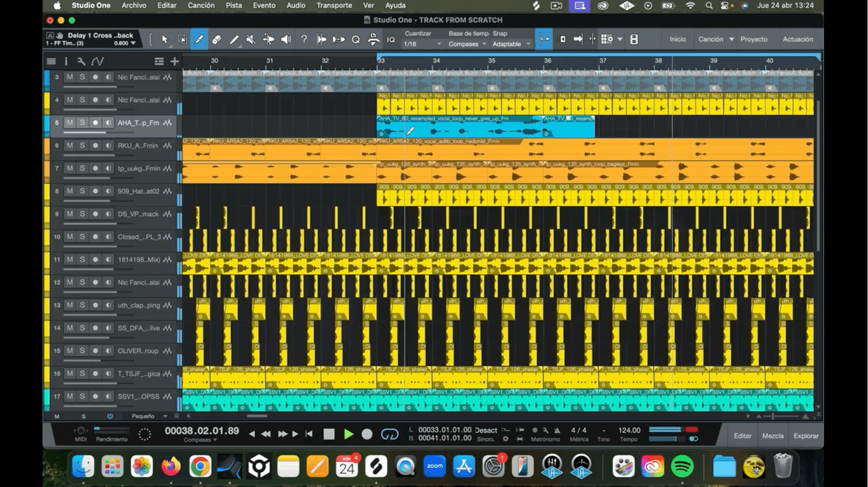Open the Explorar browser button
Image resolution: width=868 pixels, height=487 pixels.
tap(806, 435)
